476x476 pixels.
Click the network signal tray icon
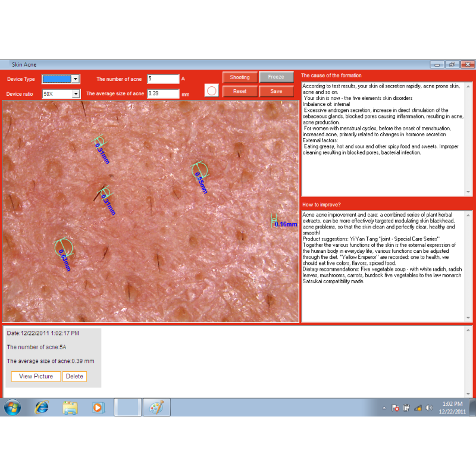pyautogui.click(x=418, y=408)
